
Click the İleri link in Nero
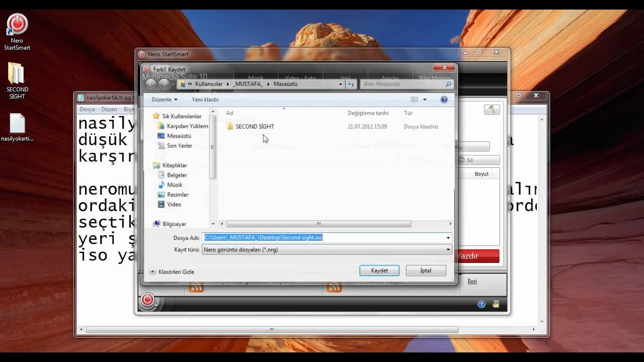pos(472,282)
